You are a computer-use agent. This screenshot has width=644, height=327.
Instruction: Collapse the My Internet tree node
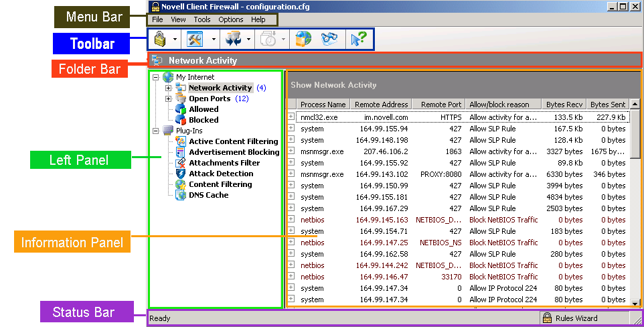156,77
